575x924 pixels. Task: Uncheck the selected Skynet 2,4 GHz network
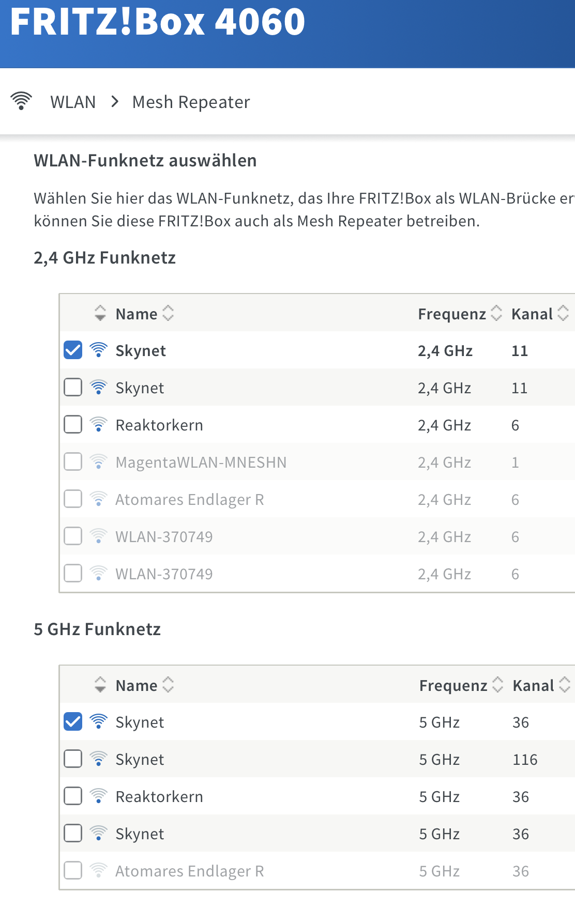click(x=73, y=350)
